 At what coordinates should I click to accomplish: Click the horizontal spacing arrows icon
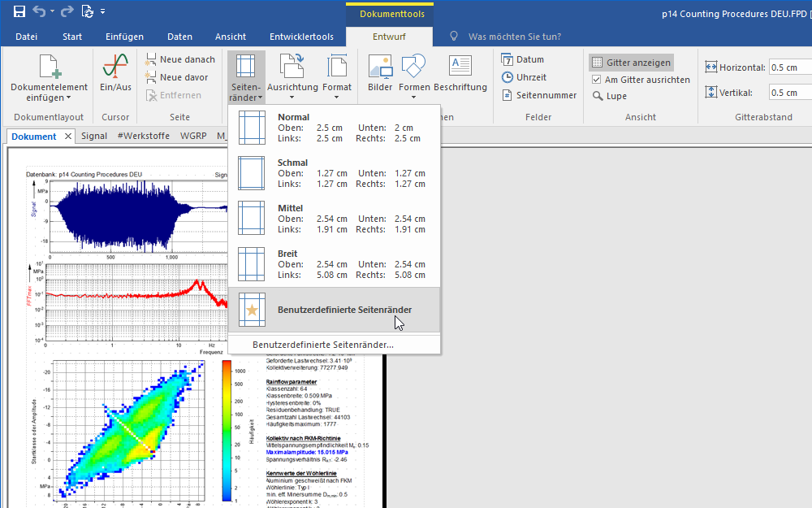(710, 67)
